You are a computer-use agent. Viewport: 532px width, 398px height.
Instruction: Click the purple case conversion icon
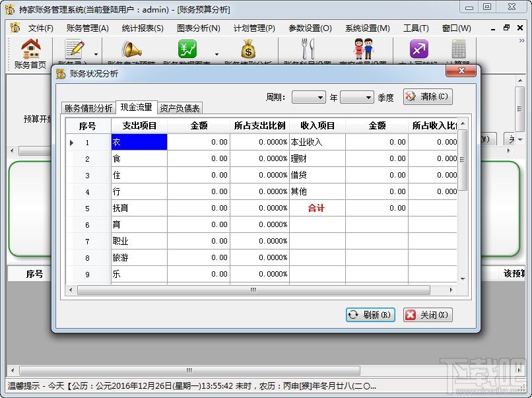click(x=419, y=49)
